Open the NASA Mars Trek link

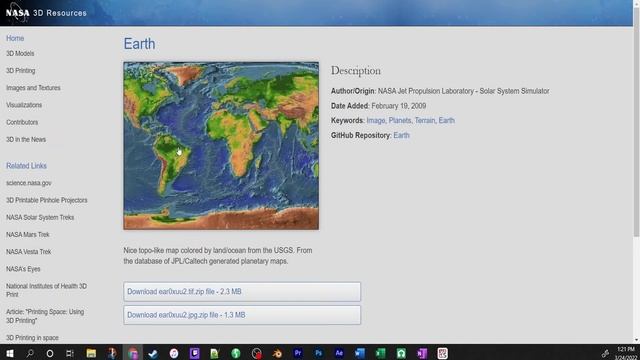pos(27,234)
